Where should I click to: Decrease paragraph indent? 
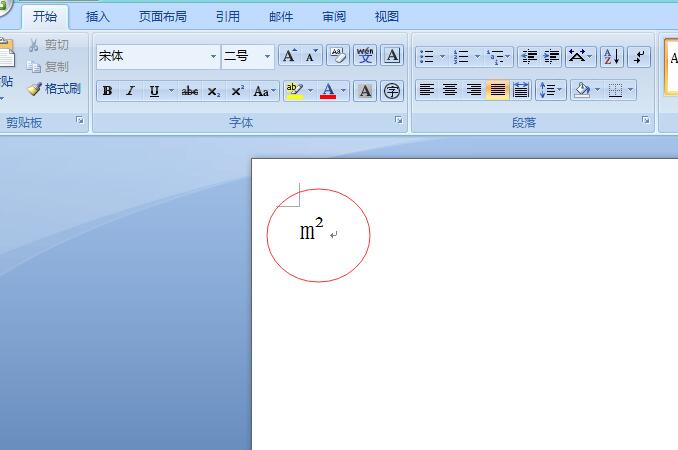tap(529, 57)
